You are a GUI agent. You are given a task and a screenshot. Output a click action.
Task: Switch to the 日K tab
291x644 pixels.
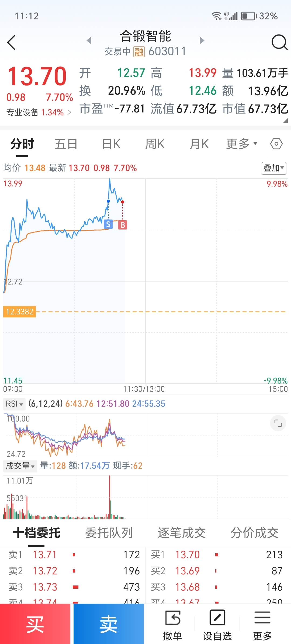point(111,144)
